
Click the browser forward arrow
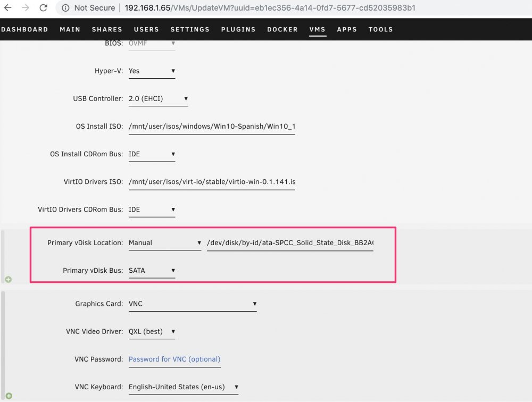pos(26,7)
